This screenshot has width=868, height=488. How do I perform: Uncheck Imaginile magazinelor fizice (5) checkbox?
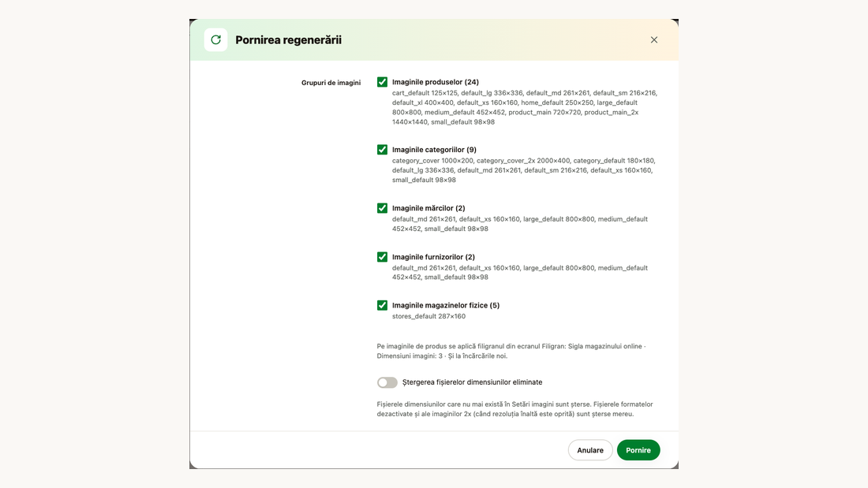[382, 305]
